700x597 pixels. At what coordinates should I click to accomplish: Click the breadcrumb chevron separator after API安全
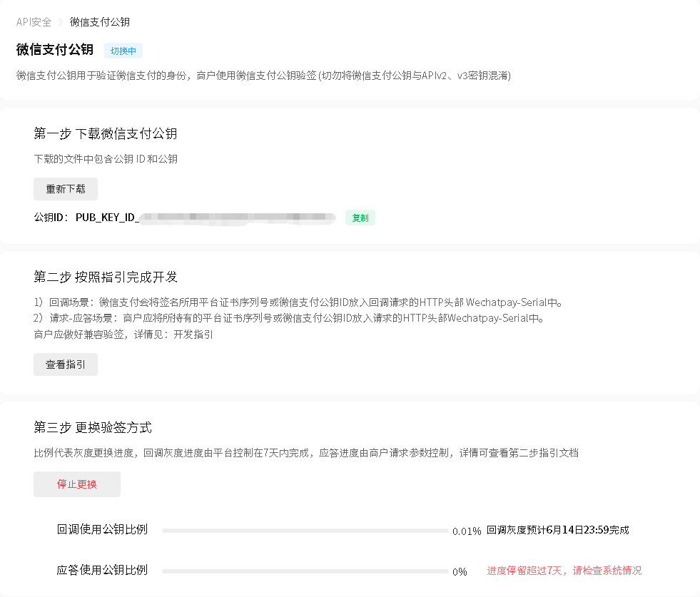[x=61, y=22]
